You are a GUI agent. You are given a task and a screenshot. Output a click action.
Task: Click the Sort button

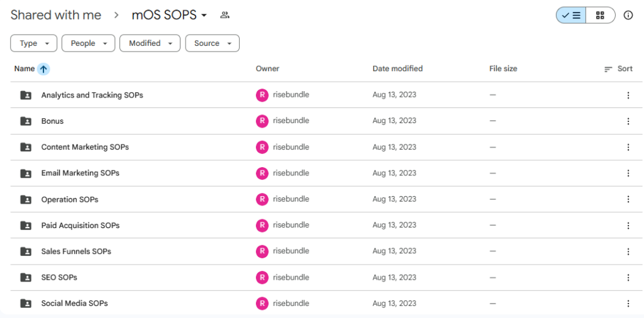pyautogui.click(x=618, y=69)
